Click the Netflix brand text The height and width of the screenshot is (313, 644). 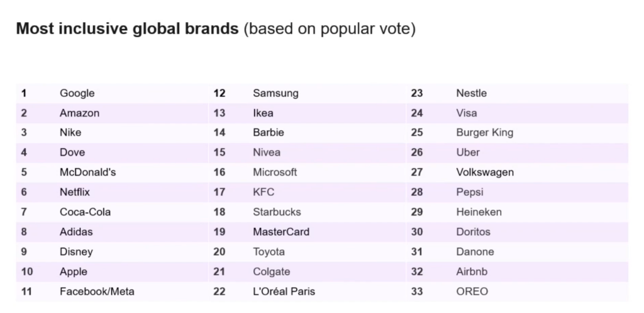coord(75,192)
